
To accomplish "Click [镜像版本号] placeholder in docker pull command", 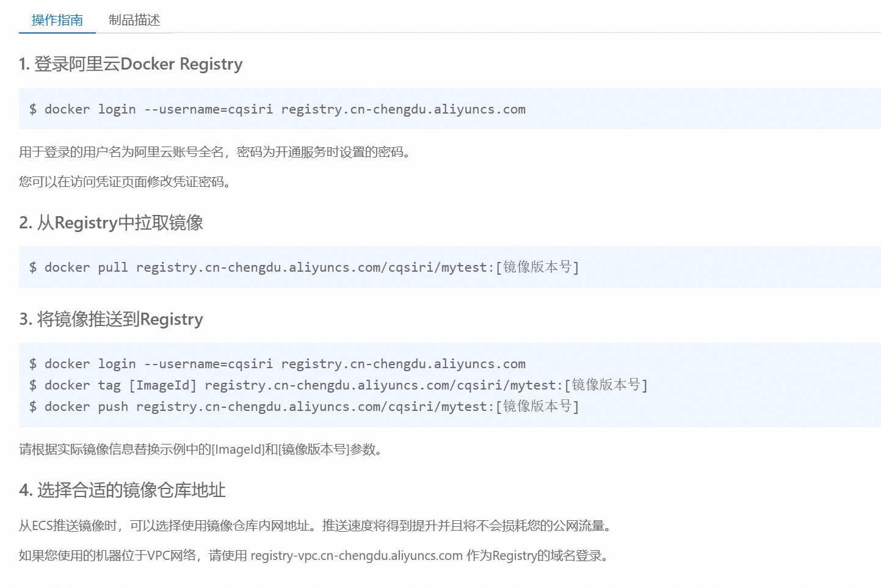I will click(537, 267).
